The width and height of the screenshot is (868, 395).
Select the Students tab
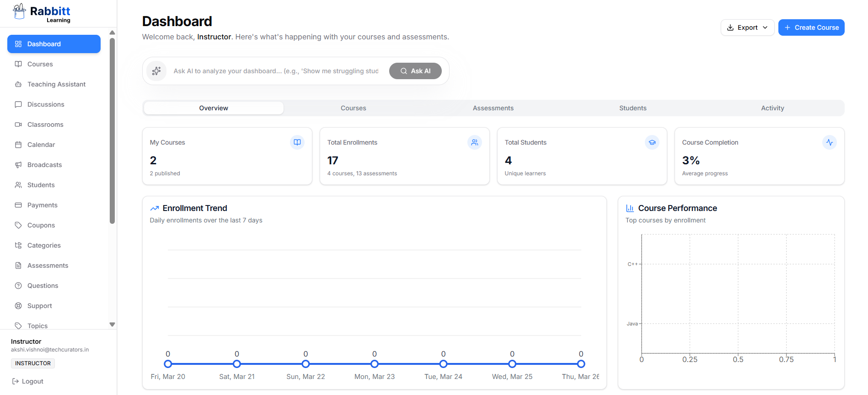click(x=632, y=108)
